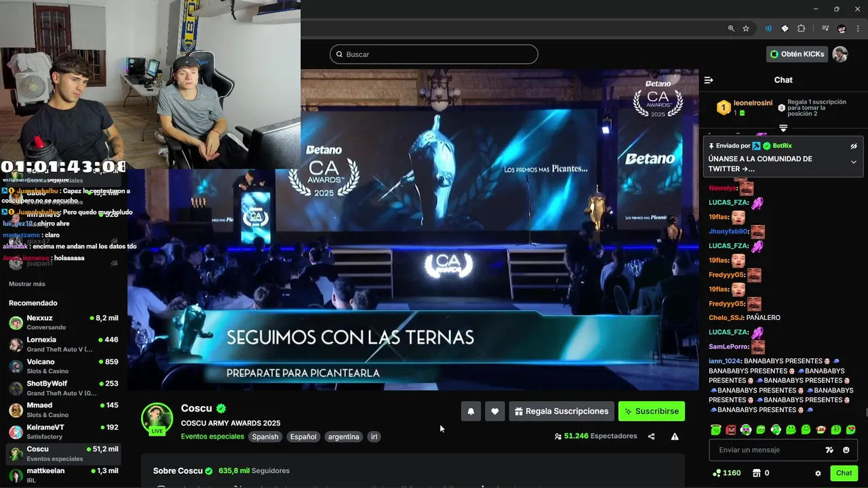
Task: Share the stream with the share icon
Action: tap(651, 436)
